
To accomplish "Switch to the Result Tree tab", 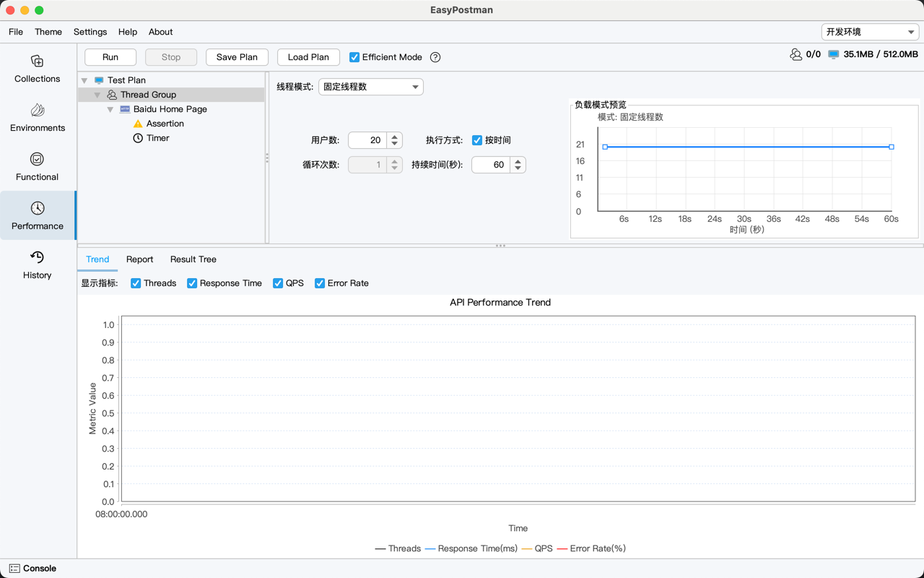I will tap(193, 259).
